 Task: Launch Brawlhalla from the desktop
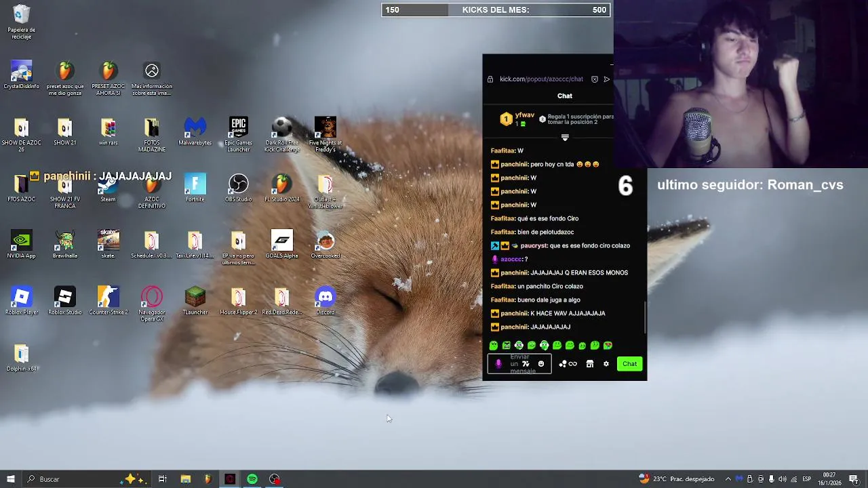pos(65,244)
